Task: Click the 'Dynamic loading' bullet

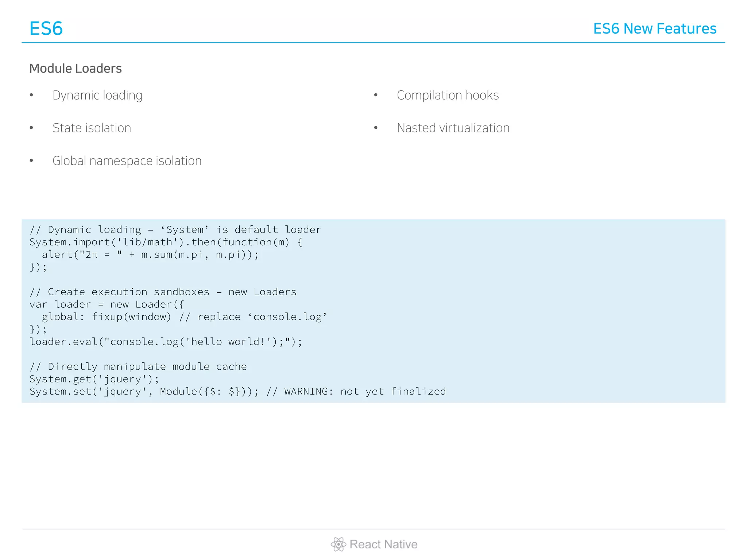Action: click(97, 95)
